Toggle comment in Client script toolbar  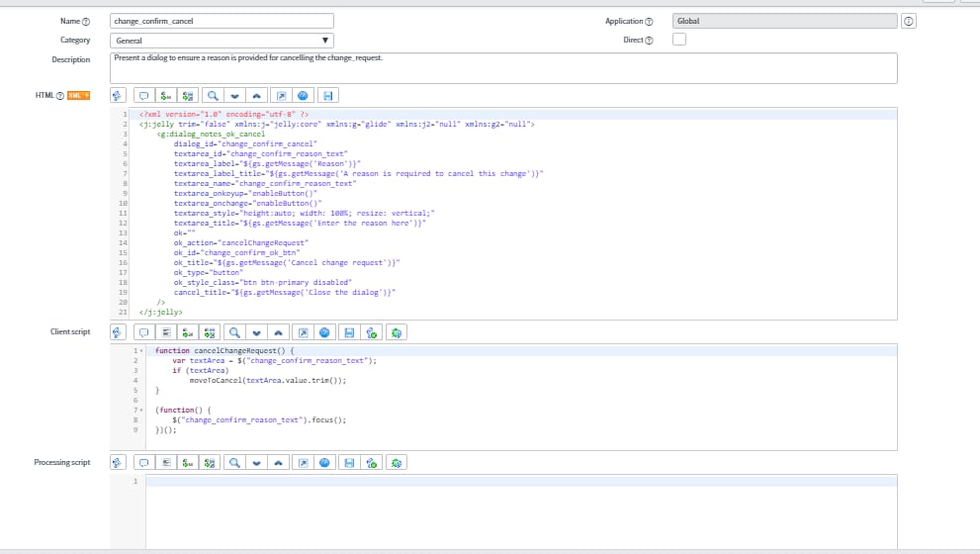143,332
